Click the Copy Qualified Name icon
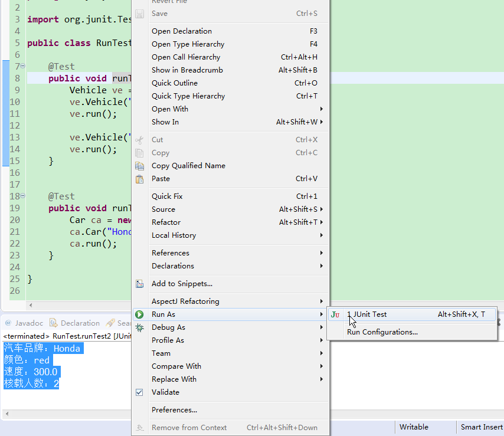This screenshot has width=504, height=436. (139, 166)
